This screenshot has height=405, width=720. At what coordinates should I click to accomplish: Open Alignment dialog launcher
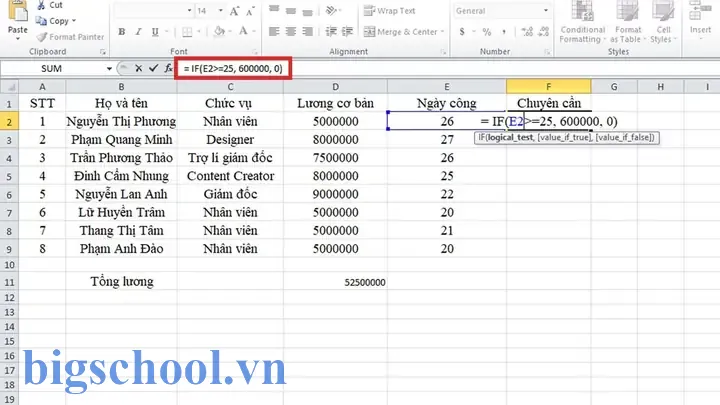coord(443,52)
